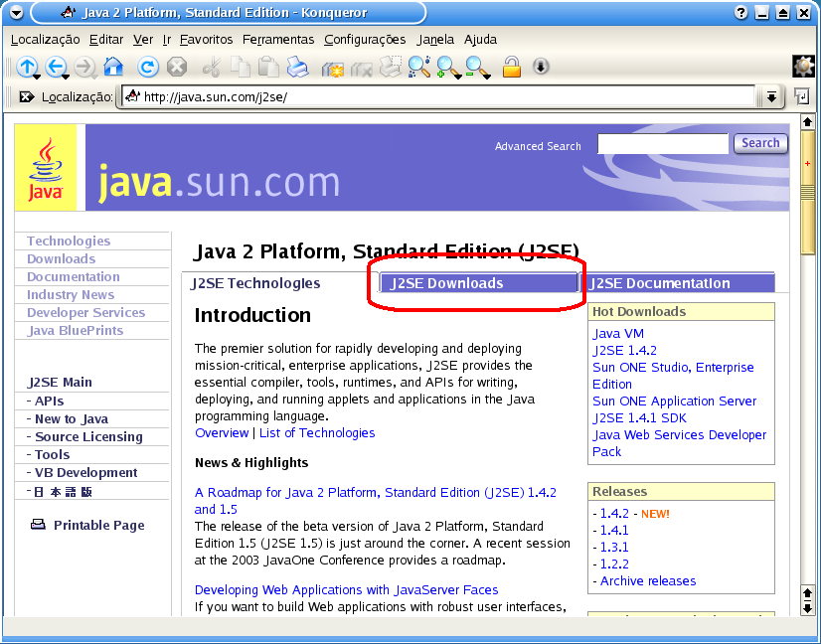821x644 pixels.
Task: Open the window menu icon in title bar
Action: coord(17,13)
